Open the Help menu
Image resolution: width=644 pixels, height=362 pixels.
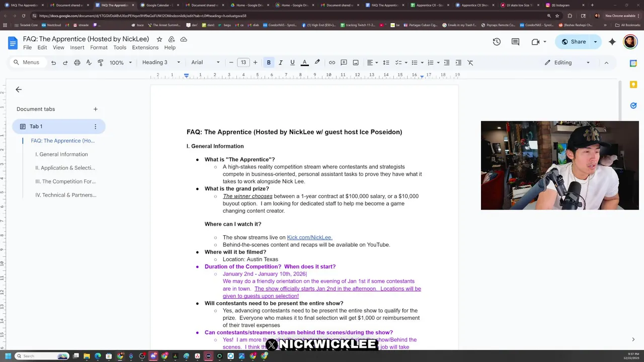[170, 48]
